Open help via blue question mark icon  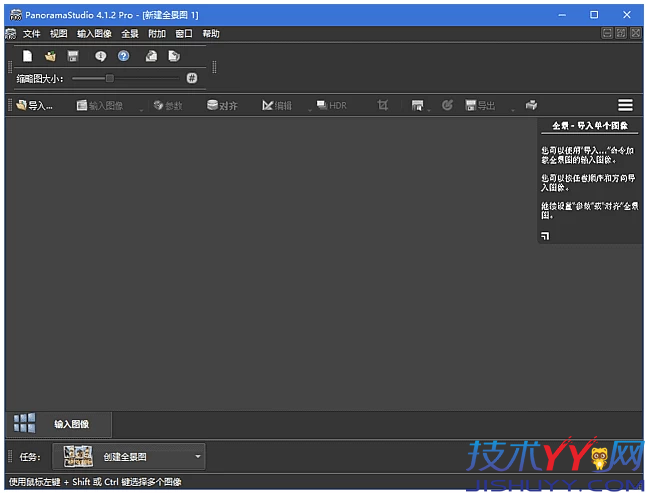click(x=124, y=56)
